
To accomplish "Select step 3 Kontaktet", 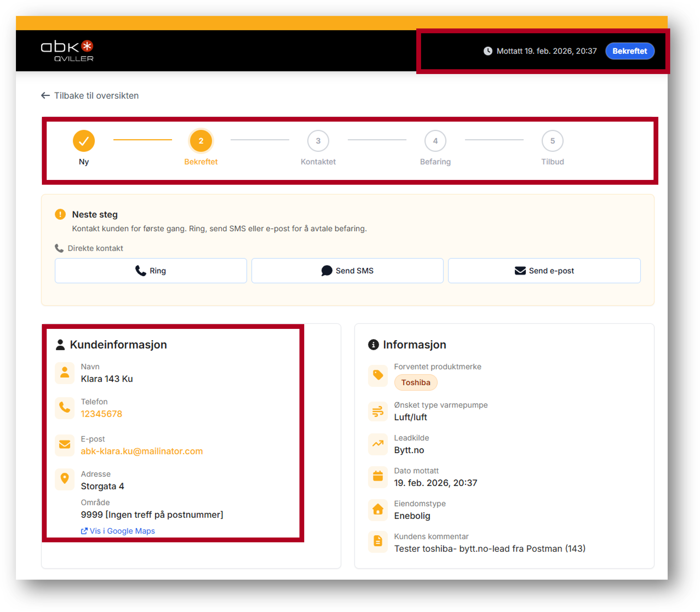I will pos(318,141).
